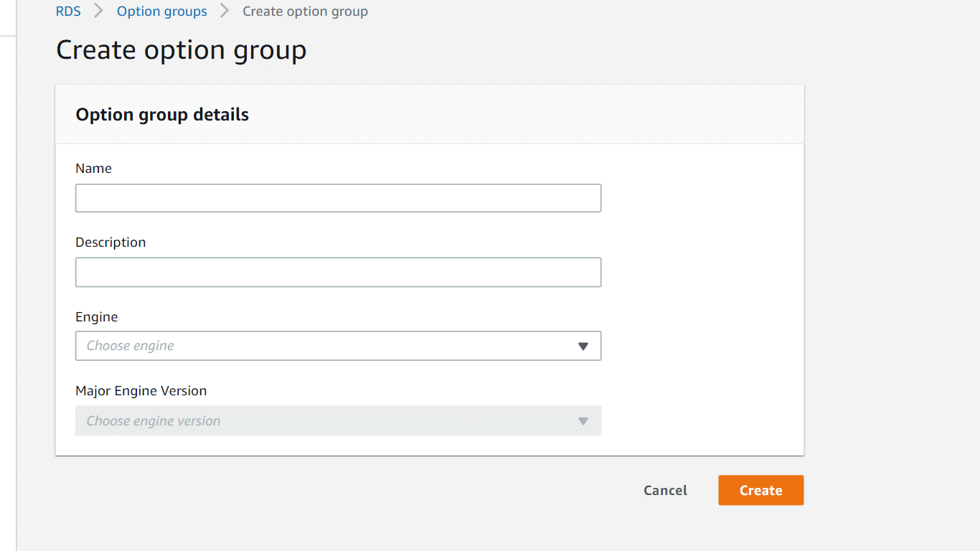This screenshot has width=980, height=551.
Task: Go to Option groups breadcrumb link
Action: [162, 11]
